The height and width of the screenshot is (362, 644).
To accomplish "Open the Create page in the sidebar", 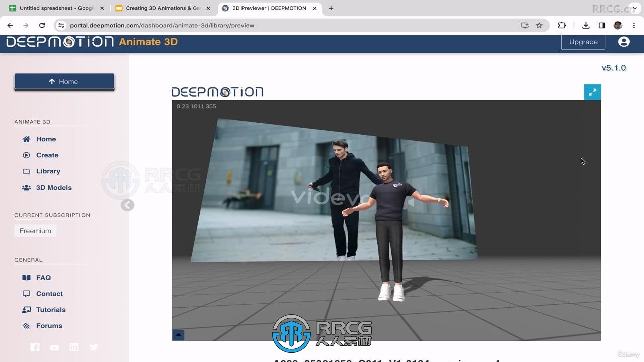I will pos(40,155).
